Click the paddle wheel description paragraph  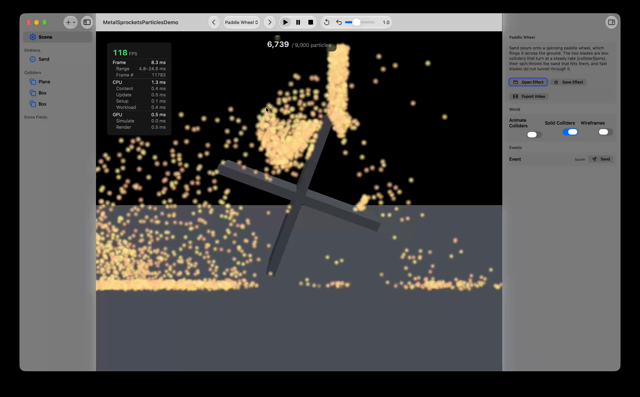[x=559, y=58]
